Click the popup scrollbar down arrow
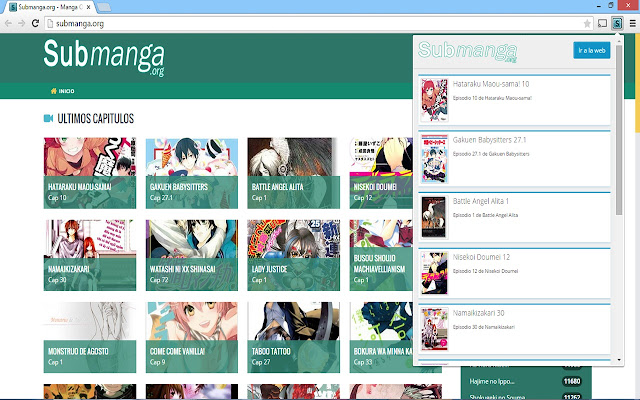 (x=619, y=360)
